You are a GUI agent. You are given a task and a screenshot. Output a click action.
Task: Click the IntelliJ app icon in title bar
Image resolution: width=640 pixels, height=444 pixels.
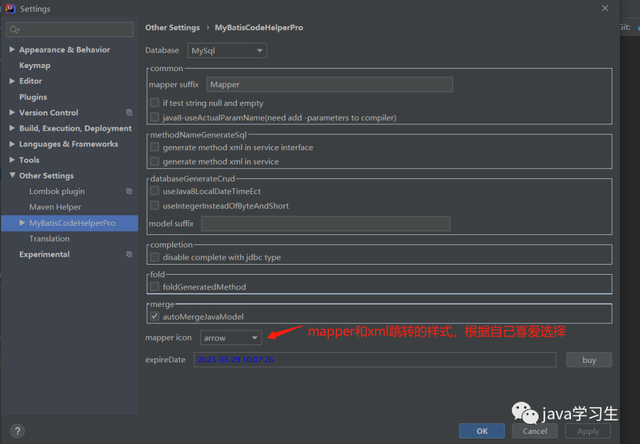coord(10,9)
